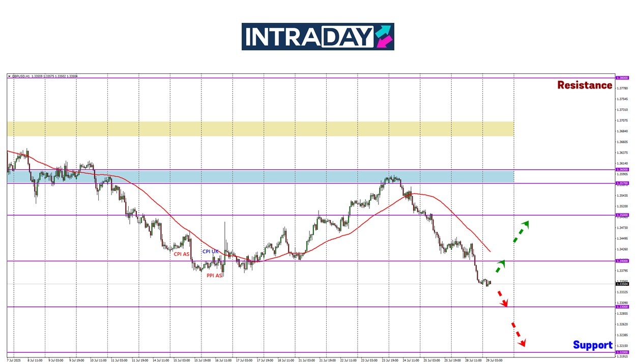Screen dimensions: 636x364
Task: Click the PPI AS annotation
Action: (x=214, y=276)
